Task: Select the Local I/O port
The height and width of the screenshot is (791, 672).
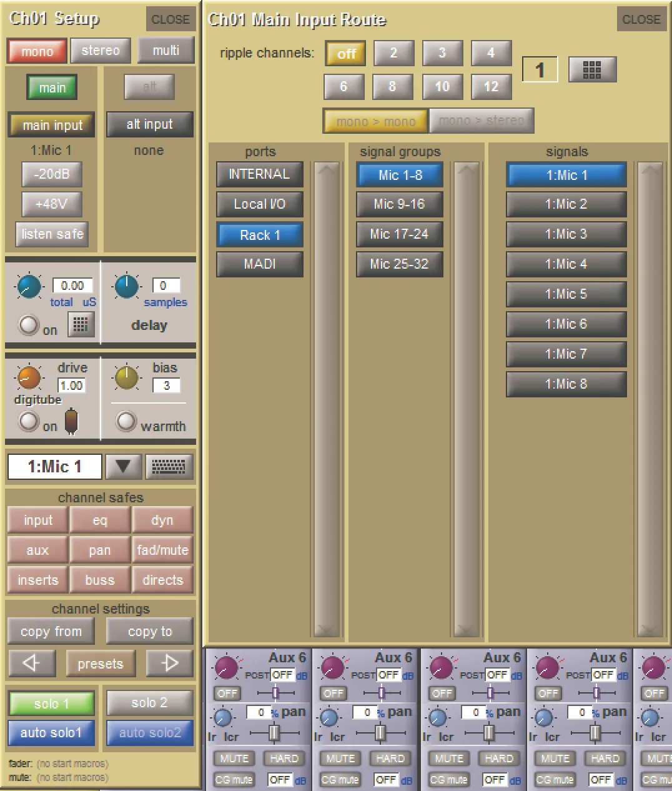Action: pyautogui.click(x=260, y=204)
